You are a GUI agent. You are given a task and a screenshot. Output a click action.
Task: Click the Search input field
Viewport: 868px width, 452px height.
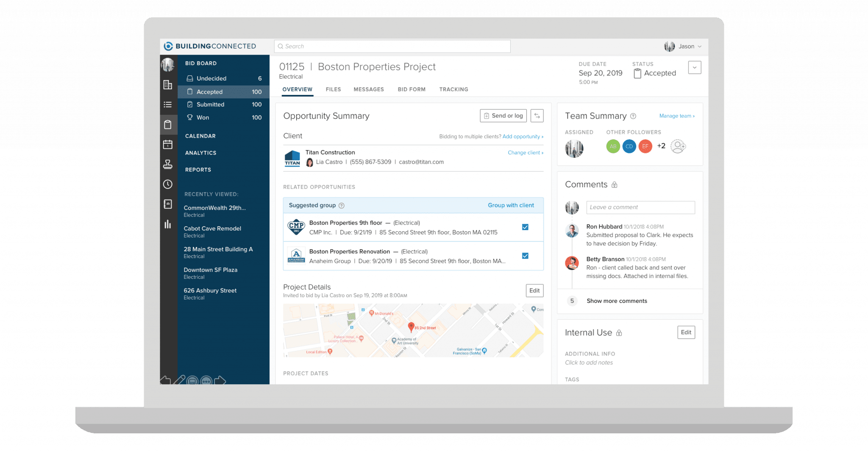pyautogui.click(x=392, y=46)
